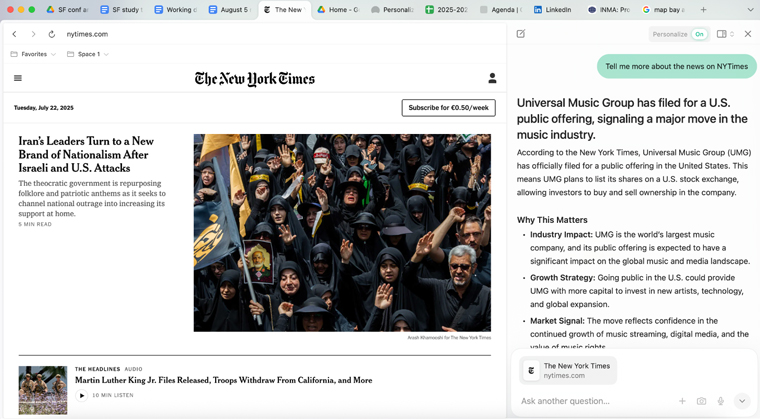Viewport: 760px width, 419px height.
Task: Switch to the Home Google Drive tab
Action: click(x=338, y=10)
